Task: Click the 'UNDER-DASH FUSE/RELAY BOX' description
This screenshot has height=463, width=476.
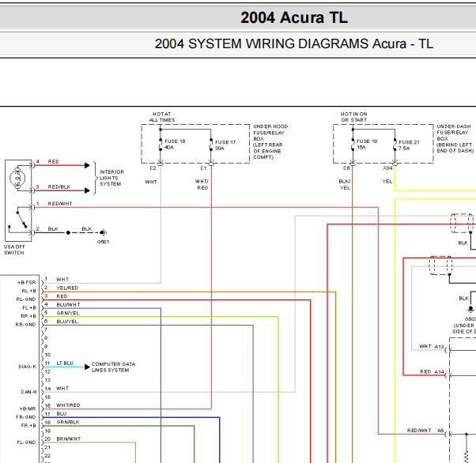Action: coord(455,138)
